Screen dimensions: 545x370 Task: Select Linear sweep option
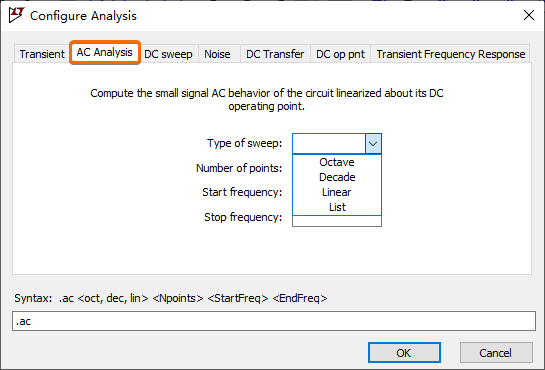pyautogui.click(x=337, y=192)
